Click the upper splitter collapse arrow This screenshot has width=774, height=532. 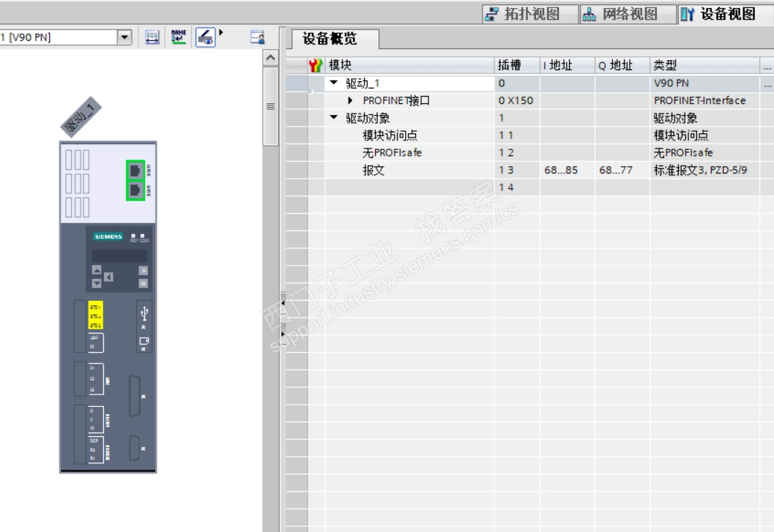pyautogui.click(x=283, y=303)
